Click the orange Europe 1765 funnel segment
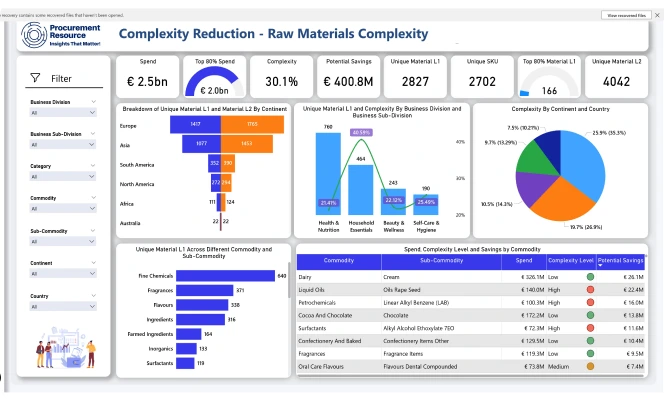 pyautogui.click(x=250, y=124)
